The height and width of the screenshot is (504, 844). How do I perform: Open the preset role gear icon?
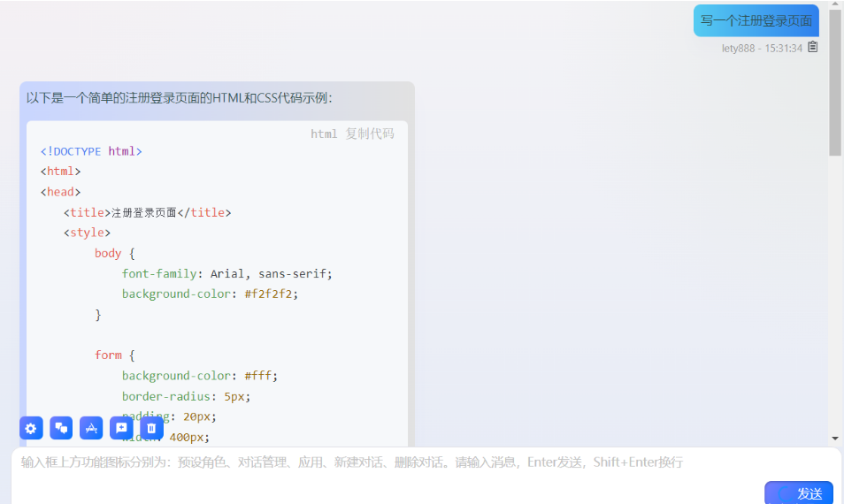coord(31,429)
